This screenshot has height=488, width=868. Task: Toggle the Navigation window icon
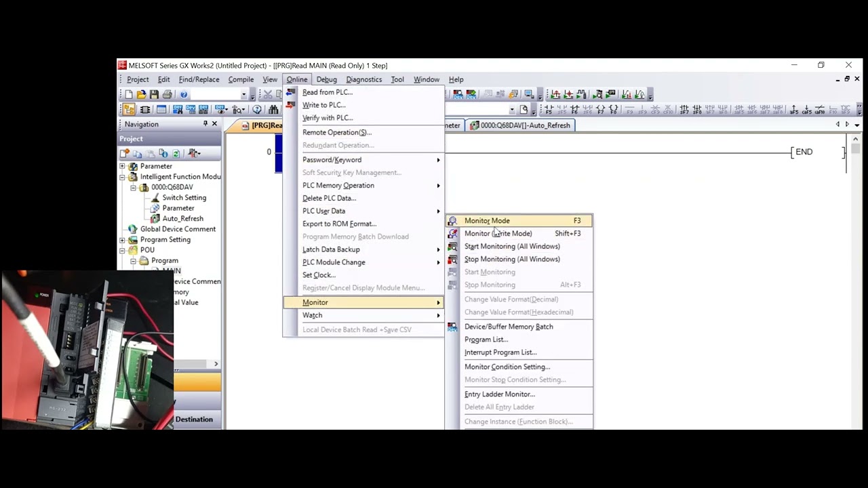129,109
